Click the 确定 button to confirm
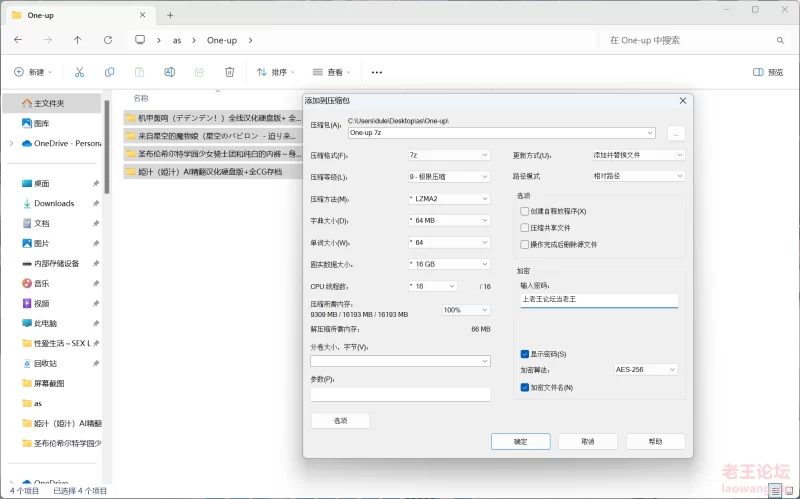Screen dimensions: 800x499 pos(520,441)
